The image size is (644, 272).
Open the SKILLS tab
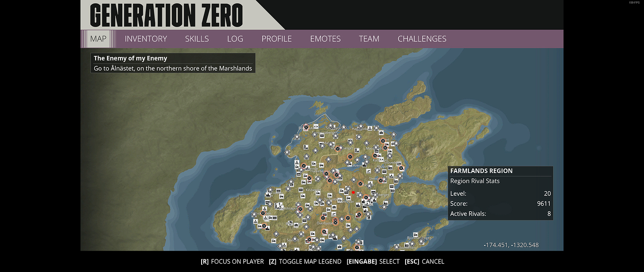pos(197,39)
